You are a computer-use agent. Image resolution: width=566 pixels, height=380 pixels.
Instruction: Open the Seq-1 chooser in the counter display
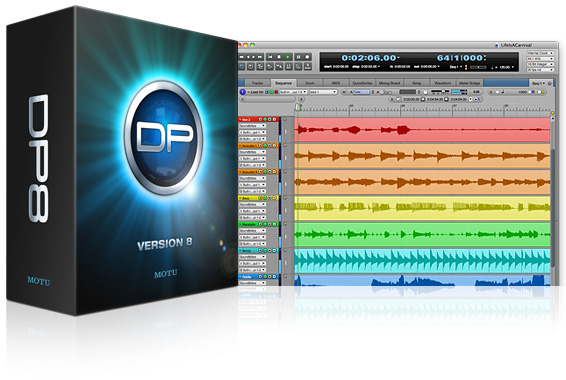tap(456, 67)
